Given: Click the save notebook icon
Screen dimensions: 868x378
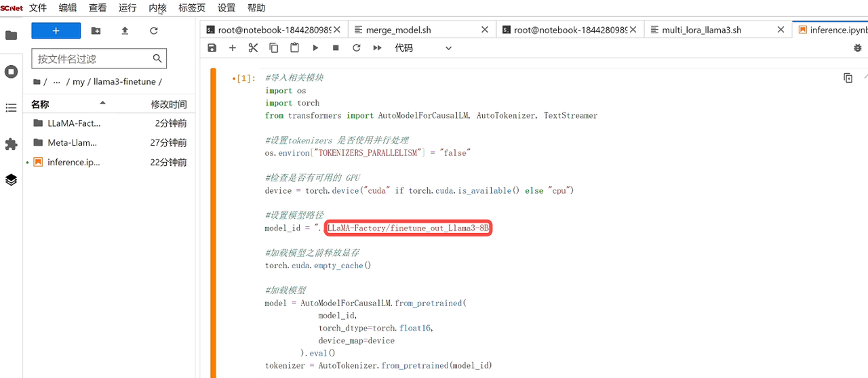Looking at the screenshot, I should 212,48.
